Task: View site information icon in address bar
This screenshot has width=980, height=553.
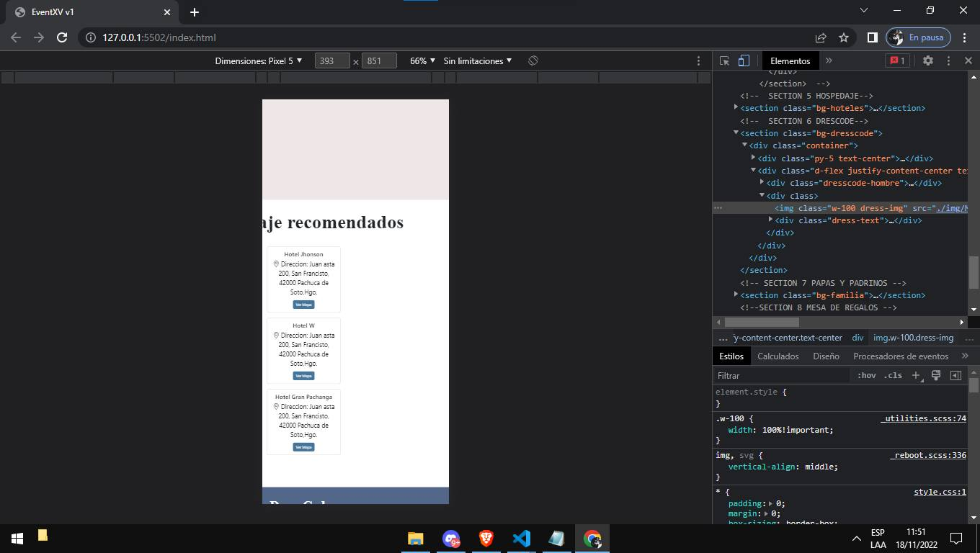Action: click(91, 37)
